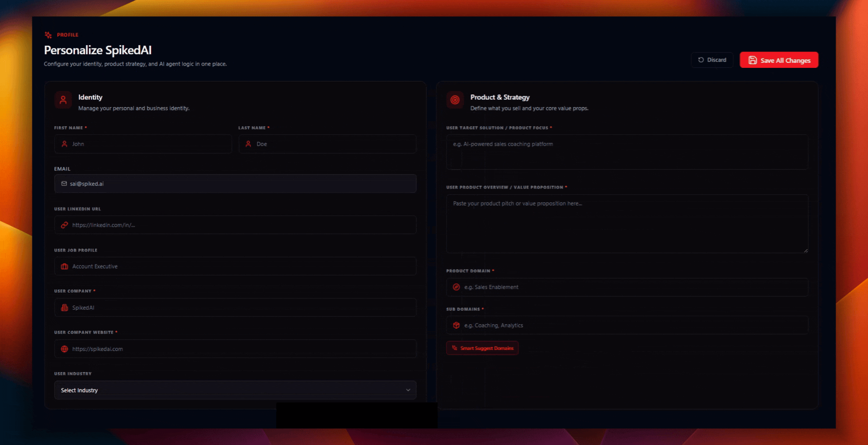Click the "Manage your personal and business identity." text
This screenshot has width=868, height=445.
click(x=134, y=109)
